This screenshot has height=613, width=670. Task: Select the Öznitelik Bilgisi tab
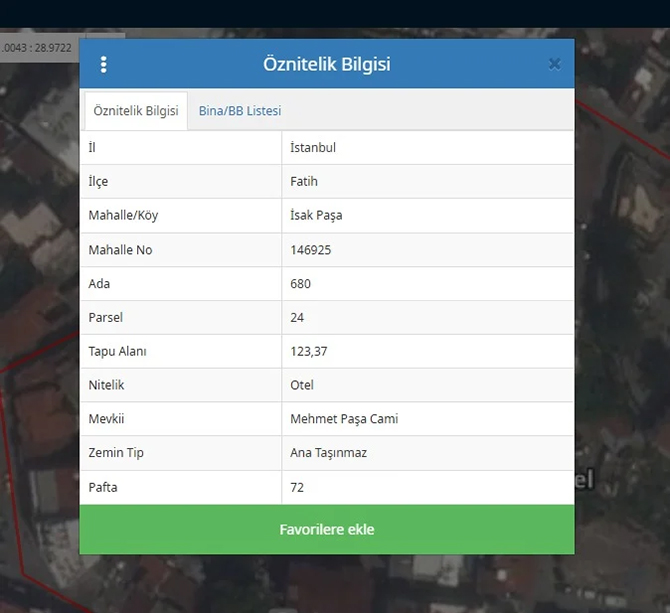136,111
